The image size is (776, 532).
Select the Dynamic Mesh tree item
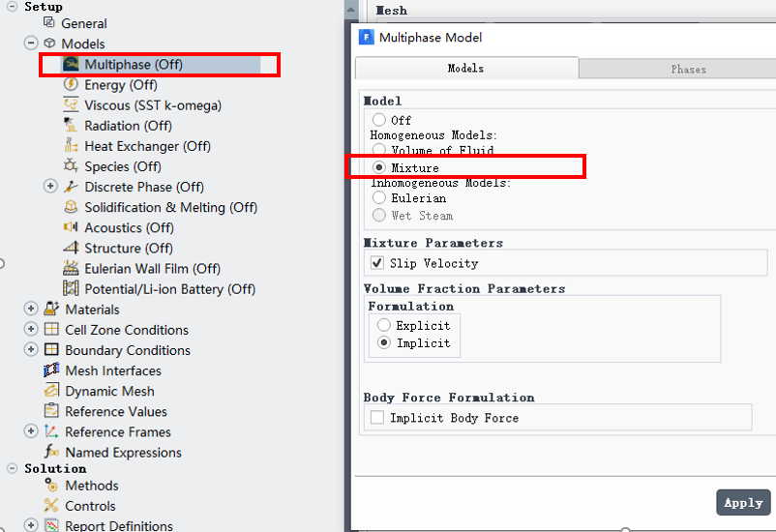point(110,391)
